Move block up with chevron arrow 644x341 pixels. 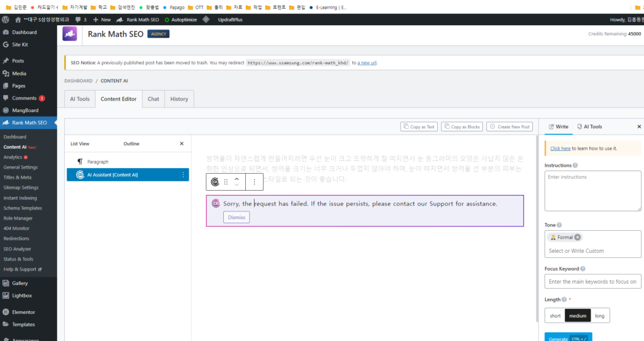[x=236, y=179]
